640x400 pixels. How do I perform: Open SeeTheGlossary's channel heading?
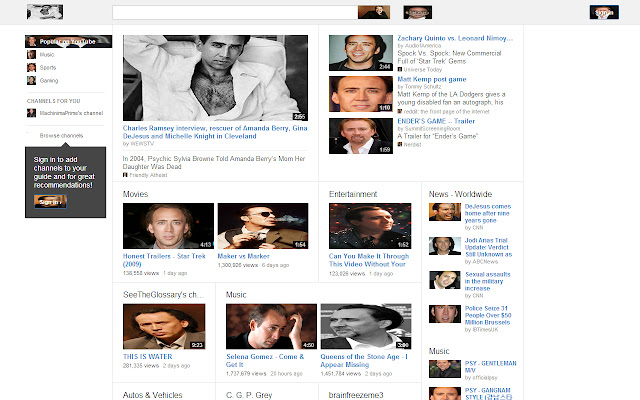[163, 295]
